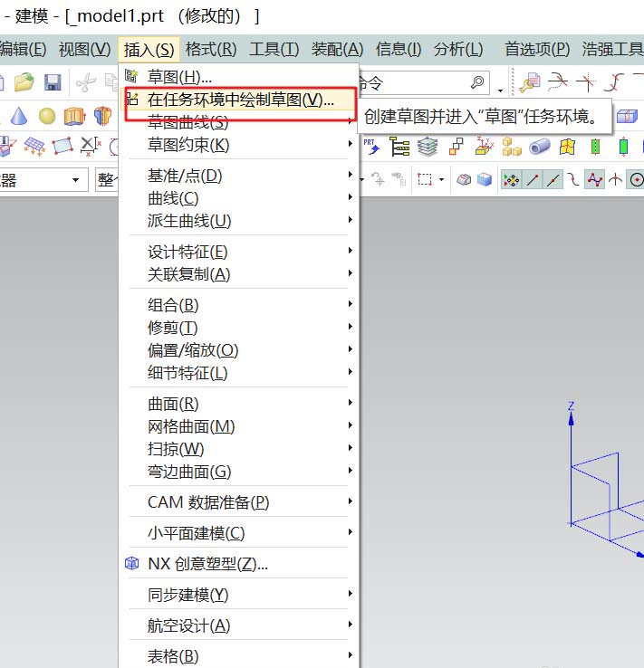Click the open folder icon in toolbar
644x668 pixels.
click(x=24, y=82)
